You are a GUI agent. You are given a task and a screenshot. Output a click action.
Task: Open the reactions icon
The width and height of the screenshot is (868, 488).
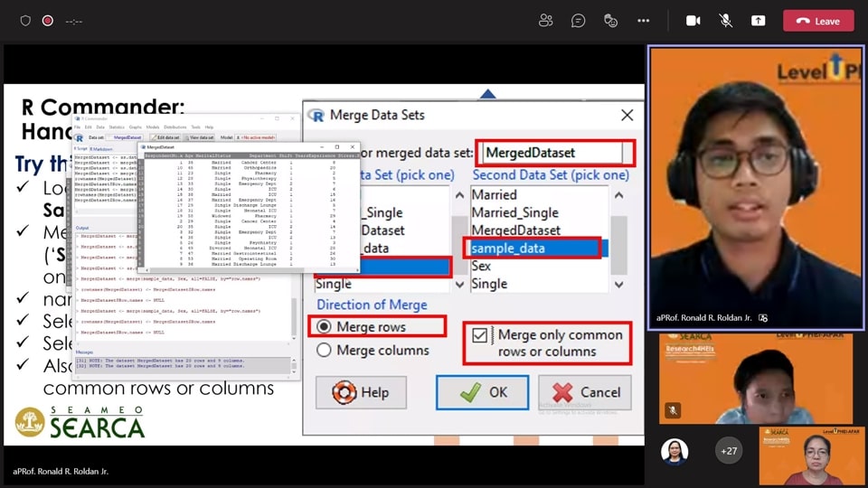tap(610, 20)
